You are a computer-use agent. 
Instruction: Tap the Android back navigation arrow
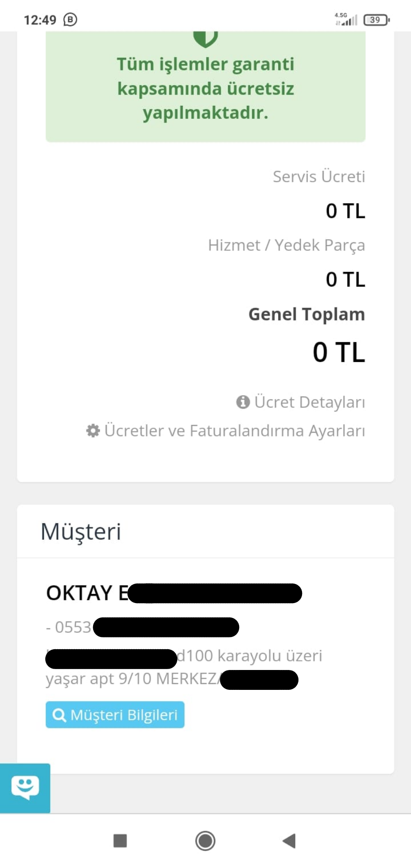tap(289, 841)
